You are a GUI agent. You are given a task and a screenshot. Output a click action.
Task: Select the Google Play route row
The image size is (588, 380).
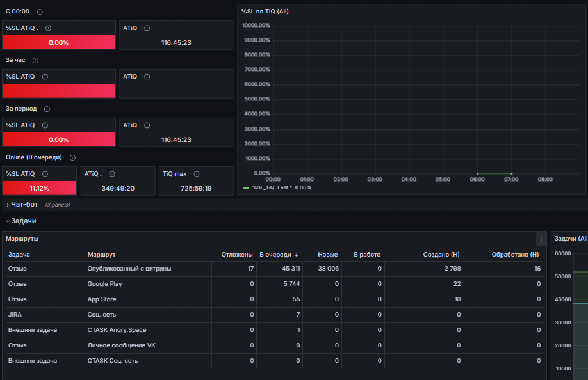[x=274, y=284]
